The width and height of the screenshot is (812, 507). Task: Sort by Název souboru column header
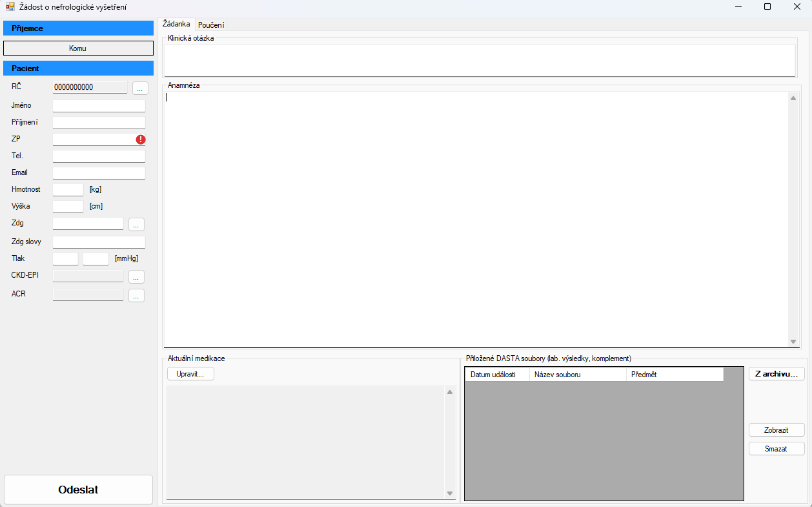point(578,375)
